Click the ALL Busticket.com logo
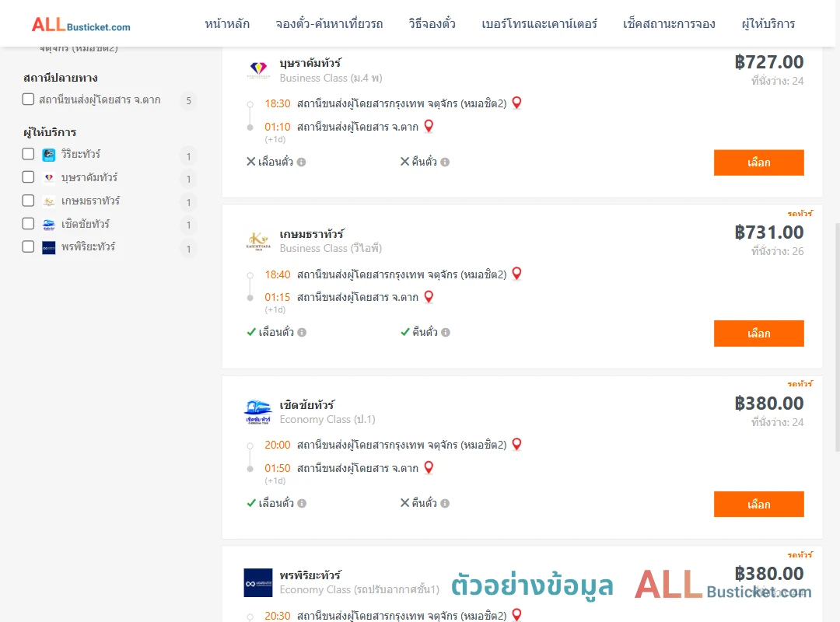Screen dimensions: 840x622 (x=81, y=25)
